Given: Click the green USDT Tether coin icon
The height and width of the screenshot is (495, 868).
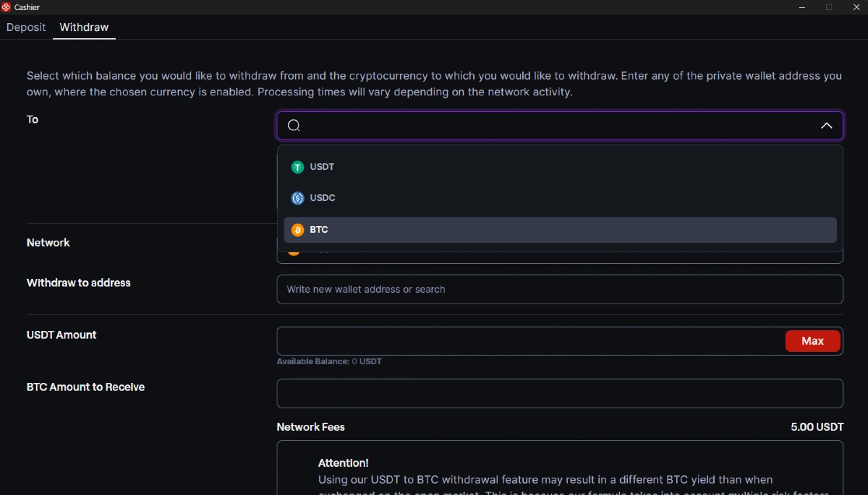Looking at the screenshot, I should [297, 167].
